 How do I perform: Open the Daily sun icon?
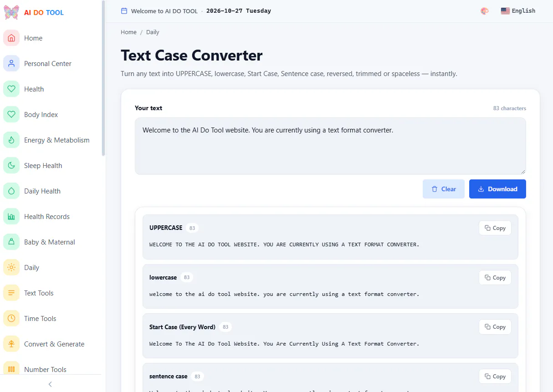click(11, 268)
